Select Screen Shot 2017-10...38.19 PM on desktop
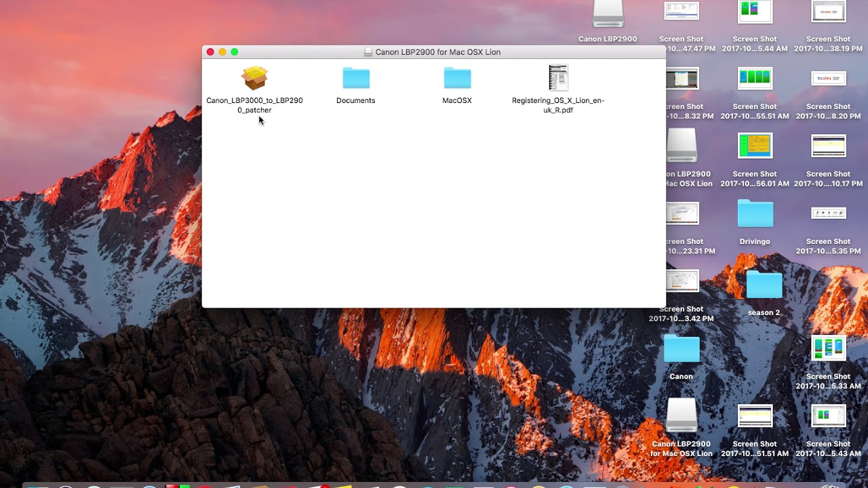This screenshot has width=868, height=488. 828,12
